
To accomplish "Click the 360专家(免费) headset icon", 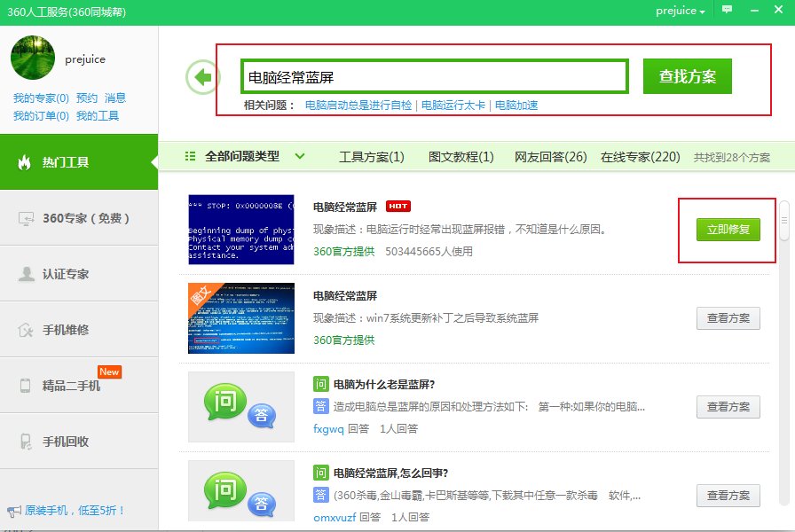I will [x=25, y=217].
